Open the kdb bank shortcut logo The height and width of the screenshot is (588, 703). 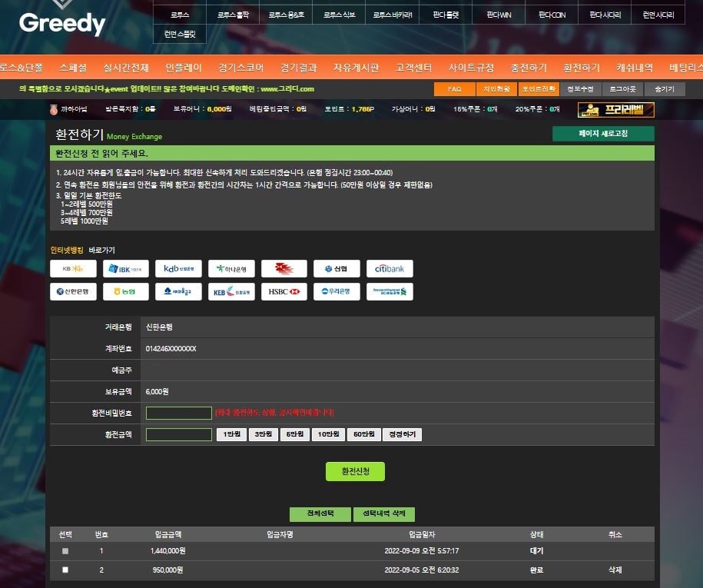pos(178,268)
